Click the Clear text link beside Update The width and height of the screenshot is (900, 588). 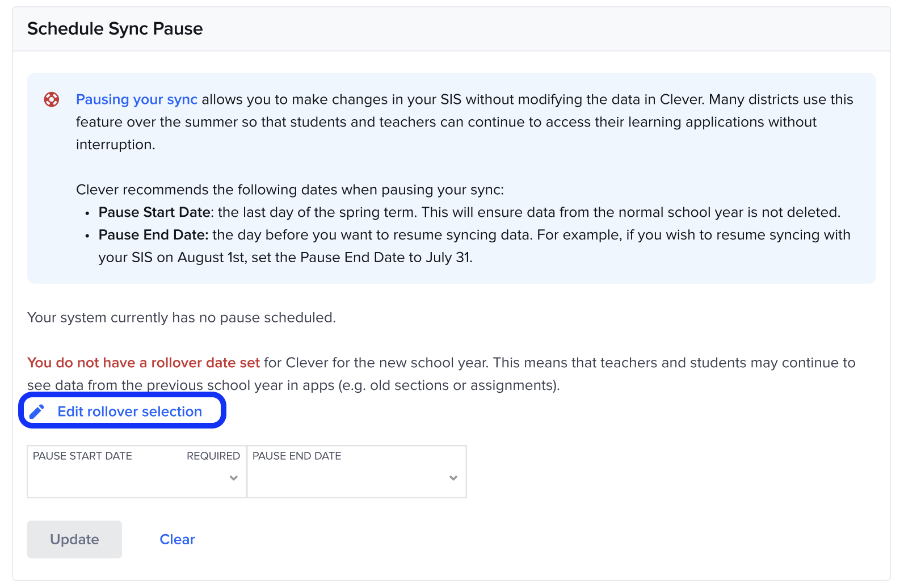coord(177,539)
